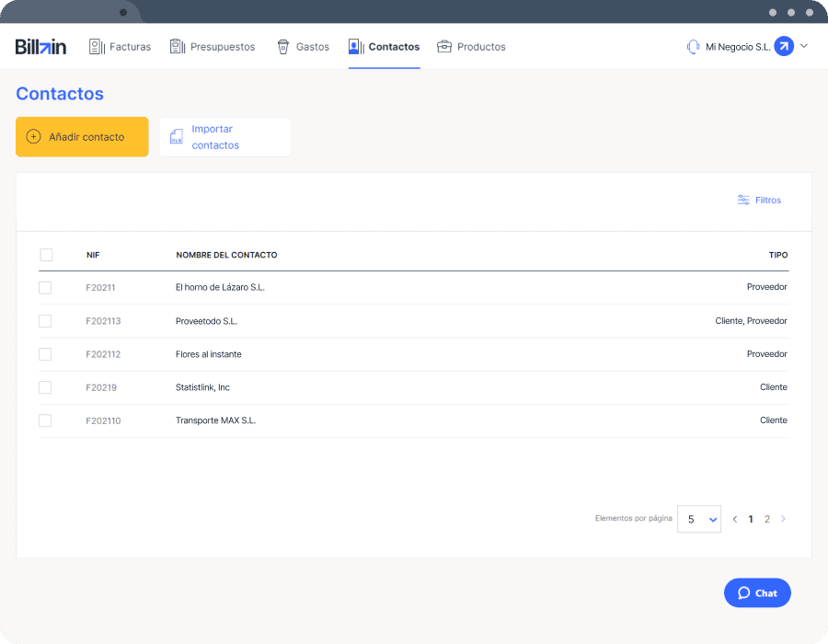Select page 1 in pagination
The image size is (828, 644).
pos(751,520)
